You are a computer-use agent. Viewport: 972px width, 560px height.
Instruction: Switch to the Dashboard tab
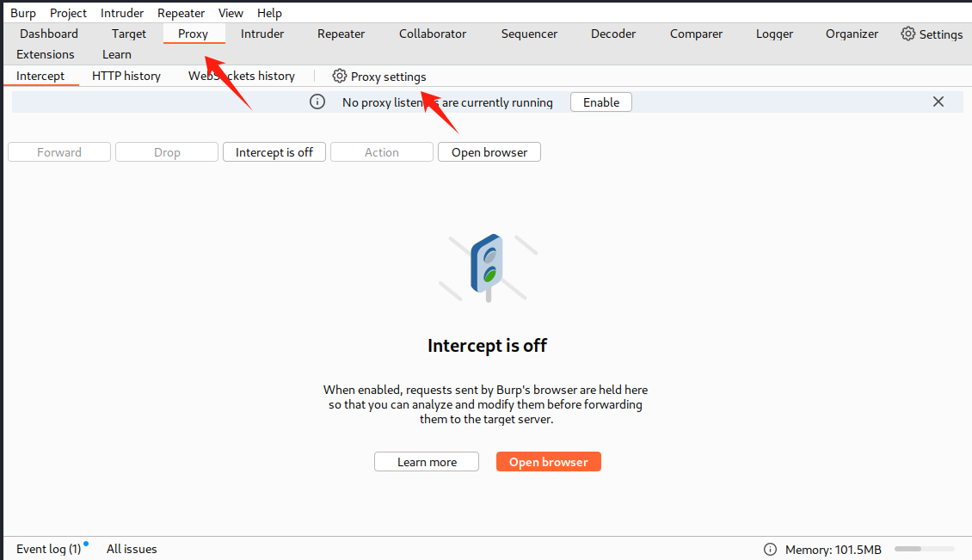[49, 34]
